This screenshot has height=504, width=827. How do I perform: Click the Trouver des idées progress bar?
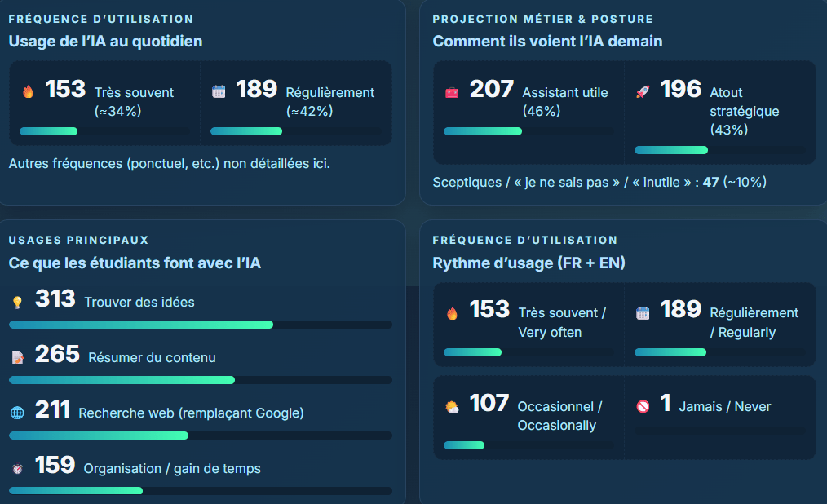coord(200,325)
